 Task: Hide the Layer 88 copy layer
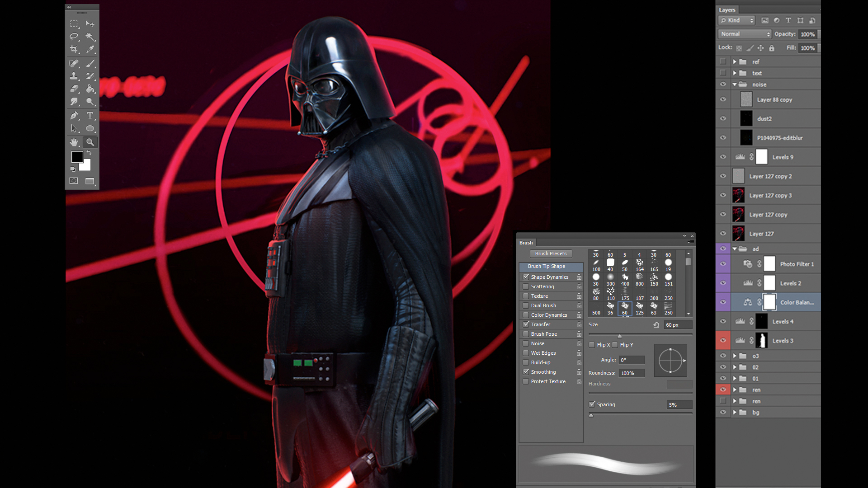[x=723, y=99]
